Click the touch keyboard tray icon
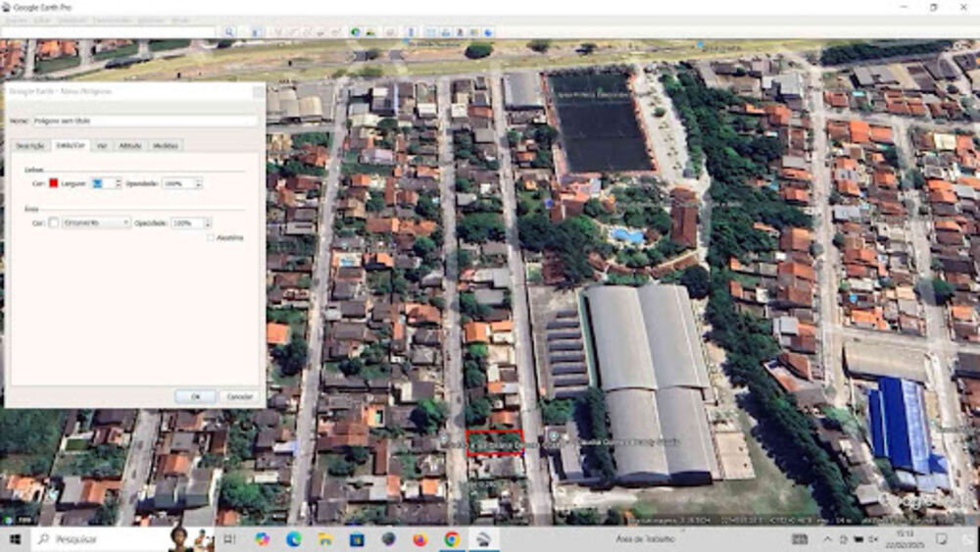980x552 pixels. point(800,539)
